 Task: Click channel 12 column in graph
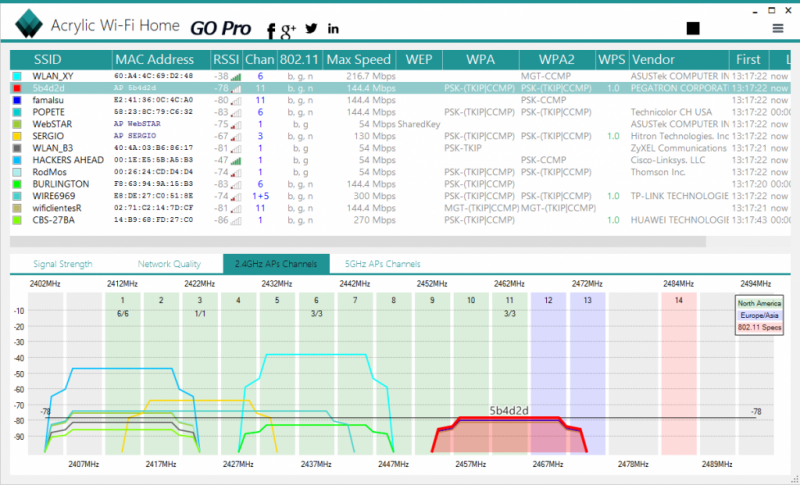[x=548, y=373]
